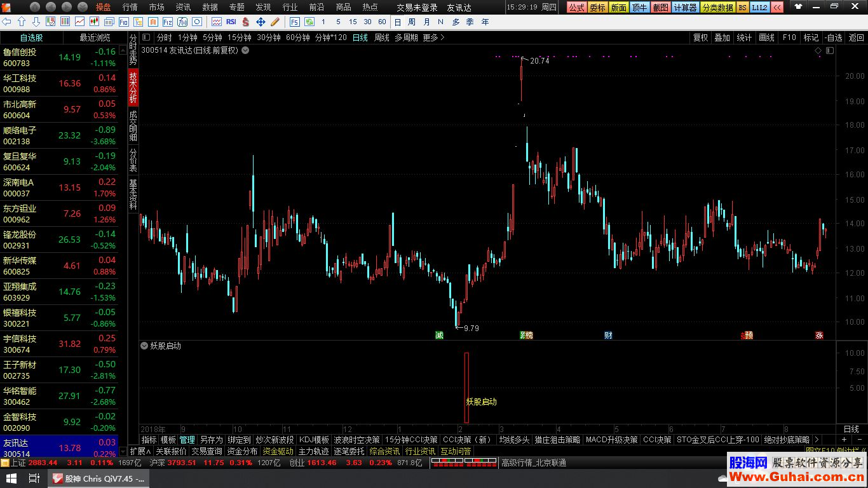Image resolution: width=868 pixels, height=488 pixels.
Task: Click the + button at bottom right
Action: click(844, 439)
